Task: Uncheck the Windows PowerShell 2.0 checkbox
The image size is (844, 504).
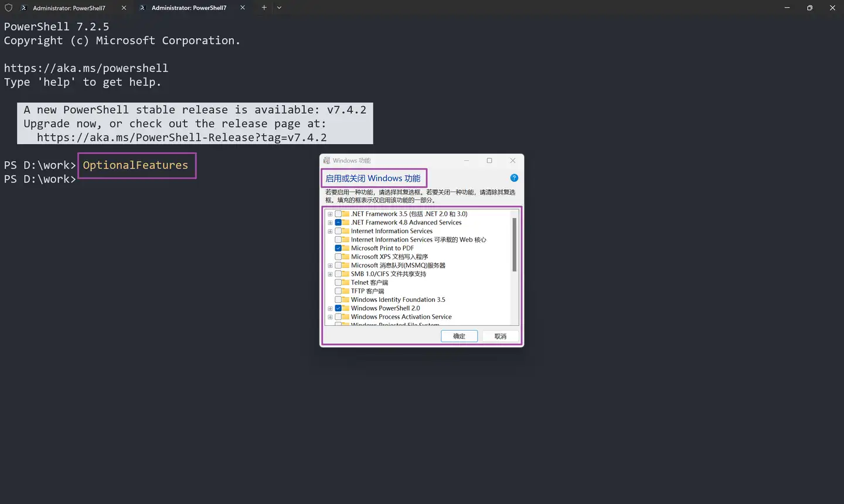Action: [338, 308]
